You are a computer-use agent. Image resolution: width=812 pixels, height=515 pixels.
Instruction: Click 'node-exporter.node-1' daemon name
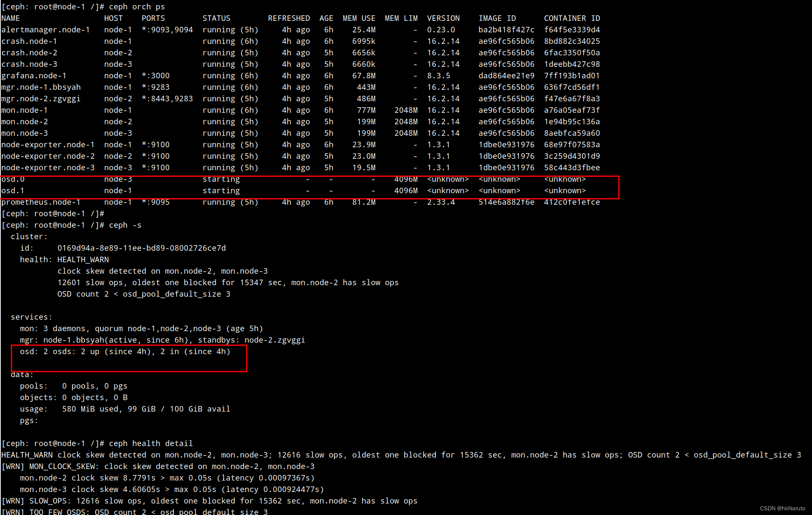pos(48,145)
